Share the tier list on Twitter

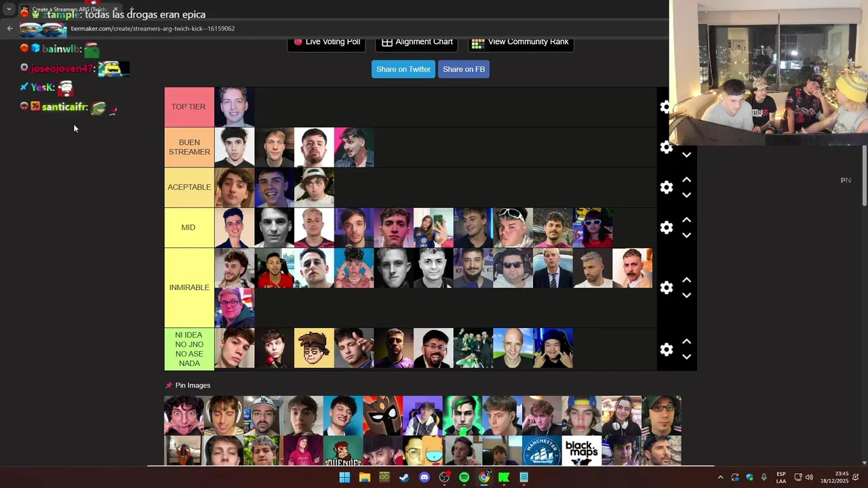(403, 69)
